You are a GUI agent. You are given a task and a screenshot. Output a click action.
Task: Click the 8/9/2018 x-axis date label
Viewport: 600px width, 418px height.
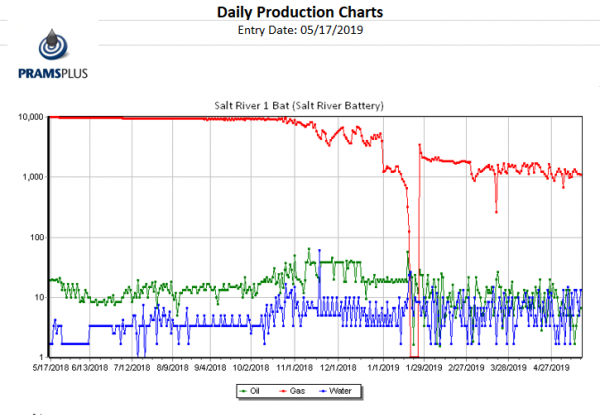tap(172, 367)
